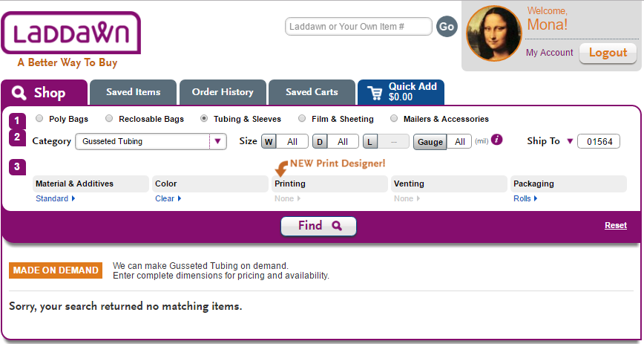Viewport: 644px width, 344px height.
Task: Click the Ship To zip code field
Action: pyautogui.click(x=599, y=142)
